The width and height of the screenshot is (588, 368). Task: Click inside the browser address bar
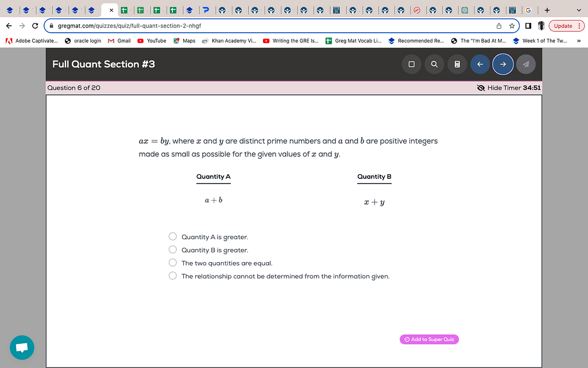[x=230, y=25]
